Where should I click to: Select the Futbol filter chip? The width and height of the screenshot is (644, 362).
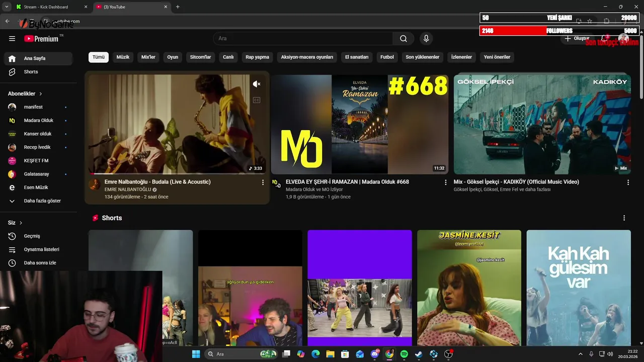[x=387, y=57]
